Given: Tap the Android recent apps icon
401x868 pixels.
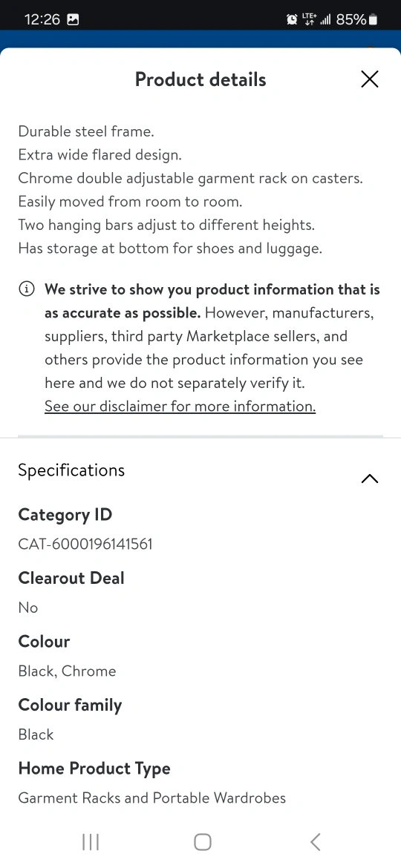Looking at the screenshot, I should click(x=91, y=842).
